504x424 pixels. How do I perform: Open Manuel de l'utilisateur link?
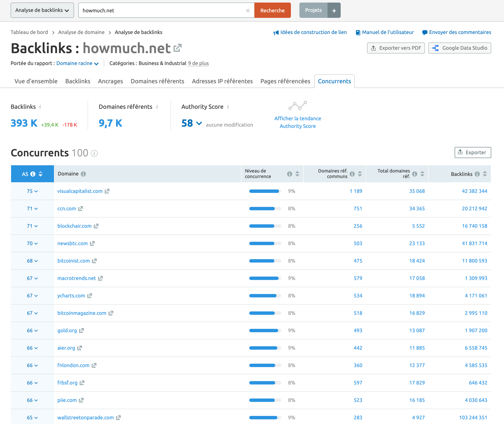pos(385,32)
